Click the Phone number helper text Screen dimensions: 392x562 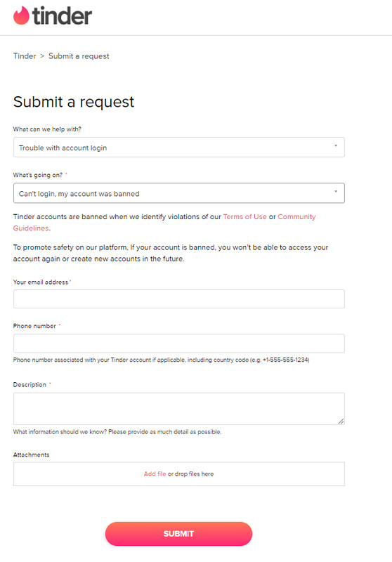(162, 360)
